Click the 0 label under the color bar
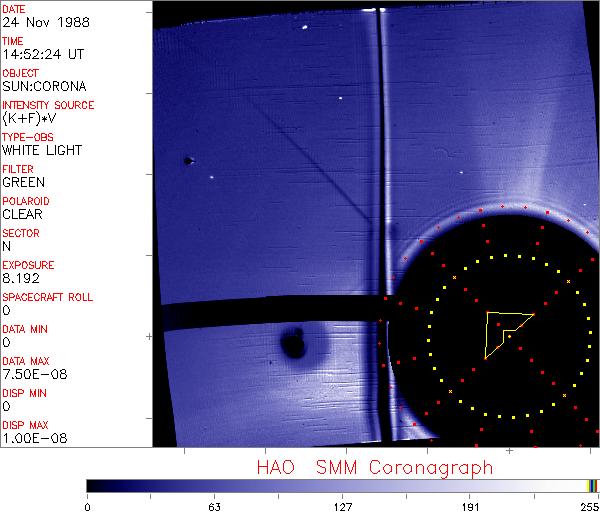This screenshot has width=600, height=512. (88, 505)
